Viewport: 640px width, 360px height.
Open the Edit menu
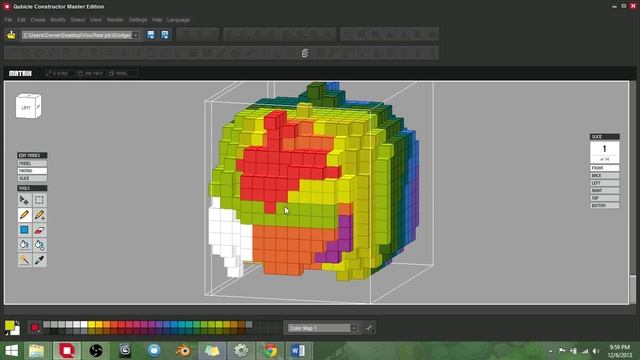coord(21,20)
